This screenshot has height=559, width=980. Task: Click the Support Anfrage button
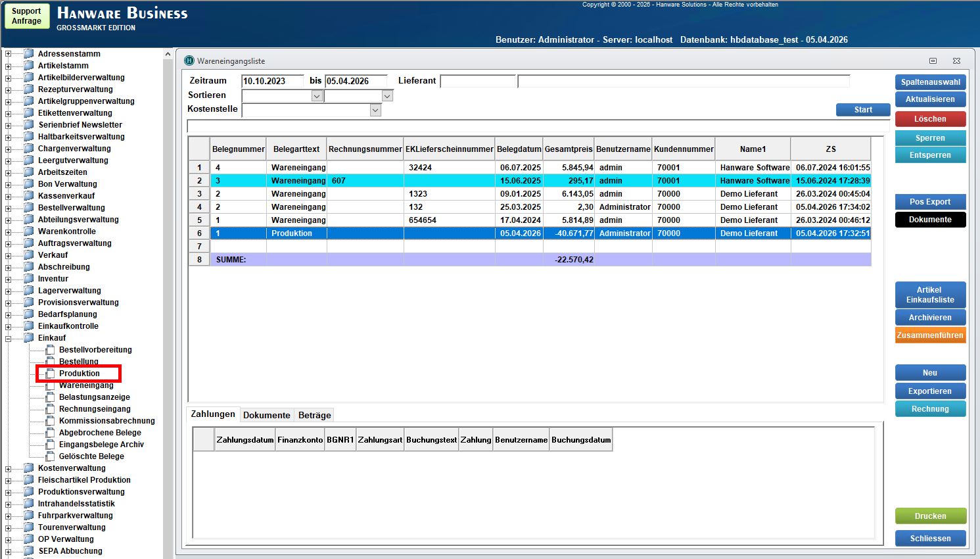click(x=26, y=16)
